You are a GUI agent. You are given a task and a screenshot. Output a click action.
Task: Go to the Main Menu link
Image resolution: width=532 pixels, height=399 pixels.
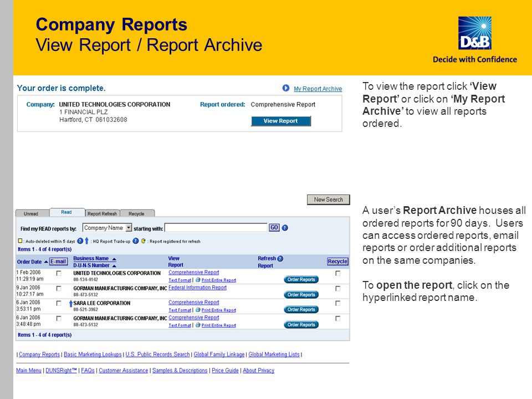coord(29,371)
